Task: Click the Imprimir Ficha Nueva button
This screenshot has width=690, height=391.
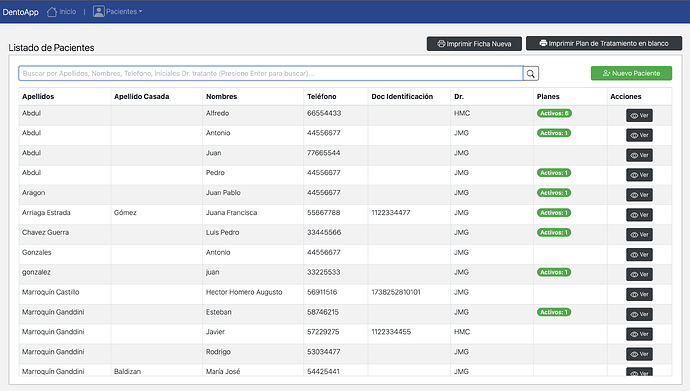Action: 474,44
